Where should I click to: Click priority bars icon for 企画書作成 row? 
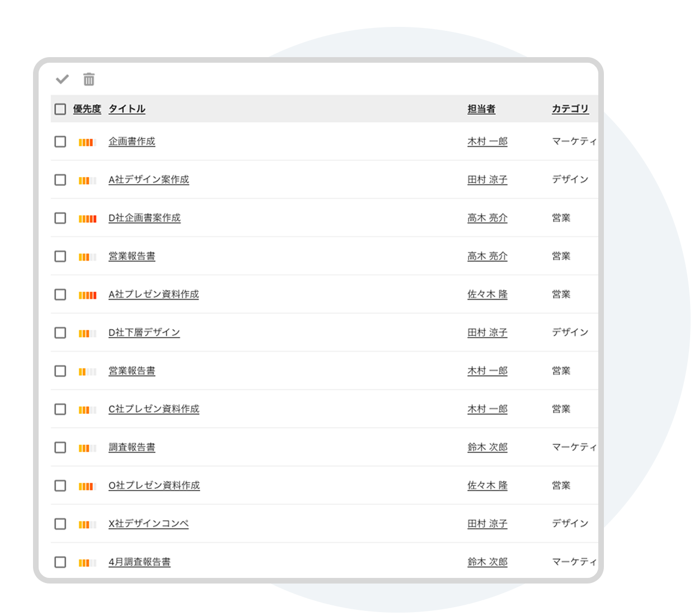click(87, 142)
